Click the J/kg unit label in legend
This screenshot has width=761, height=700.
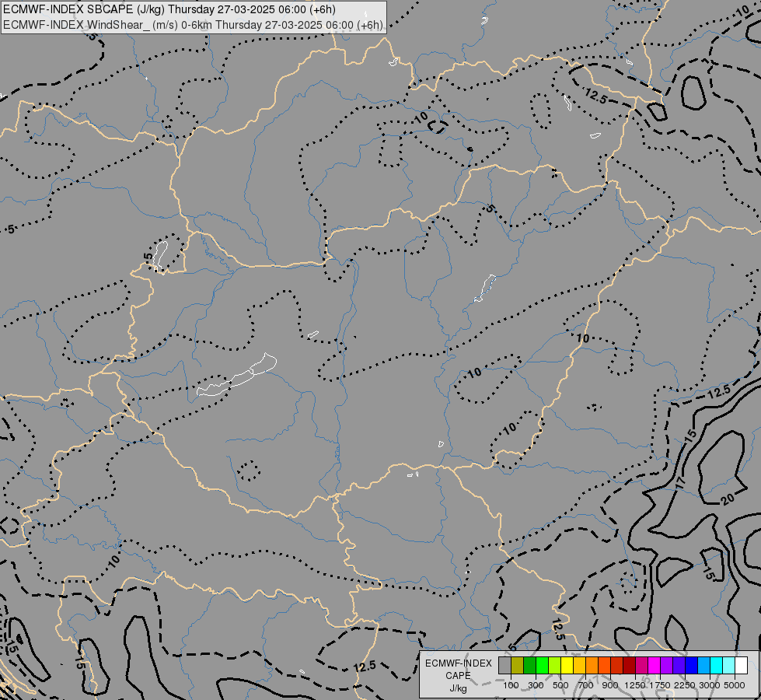(x=458, y=688)
